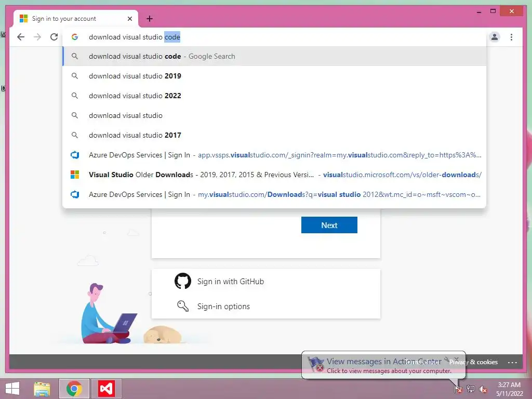Image resolution: width=532 pixels, height=399 pixels.
Task: Click the magnifier icon beside 'download visual studio 2019'
Action: point(75,76)
